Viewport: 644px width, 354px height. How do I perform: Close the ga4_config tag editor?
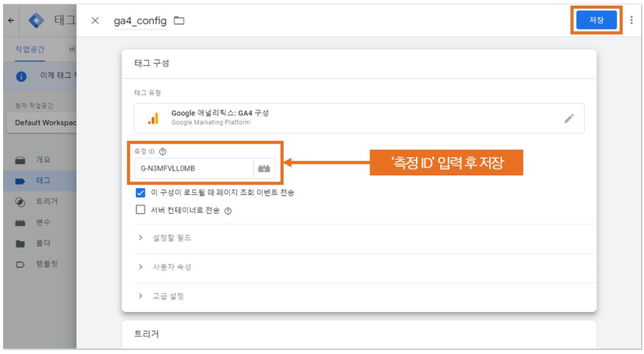95,21
